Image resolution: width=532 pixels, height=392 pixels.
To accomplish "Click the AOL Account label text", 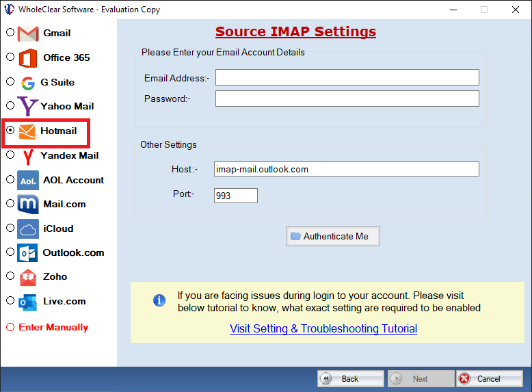I will [x=73, y=180].
